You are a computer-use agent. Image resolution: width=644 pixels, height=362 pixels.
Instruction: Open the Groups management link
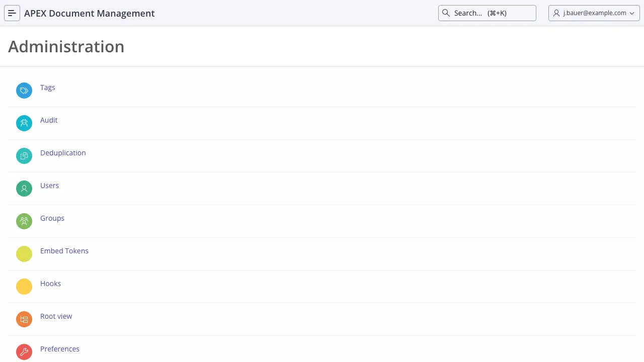point(52,218)
